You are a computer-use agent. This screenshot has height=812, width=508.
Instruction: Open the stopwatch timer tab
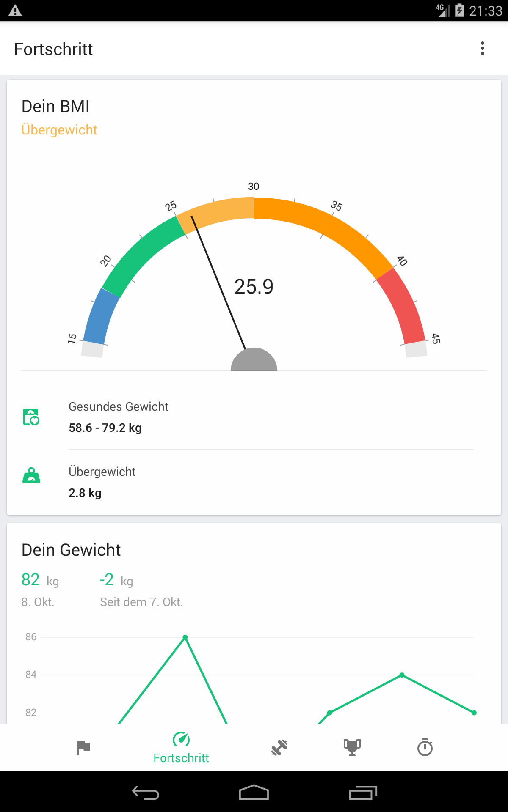[425, 747]
